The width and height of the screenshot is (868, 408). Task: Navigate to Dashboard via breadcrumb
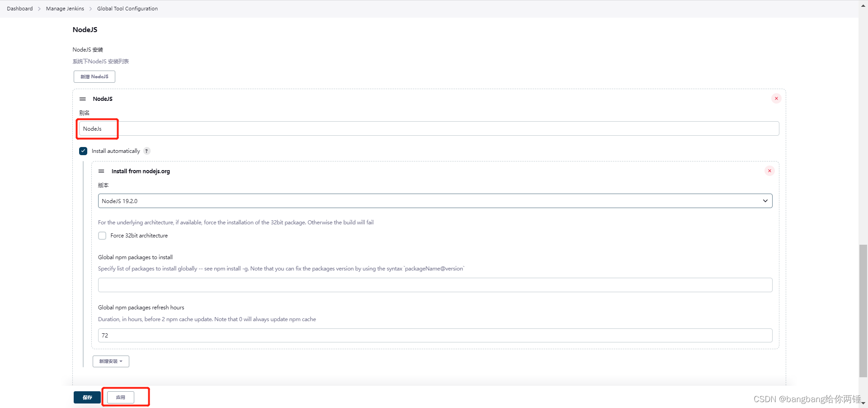[19, 8]
